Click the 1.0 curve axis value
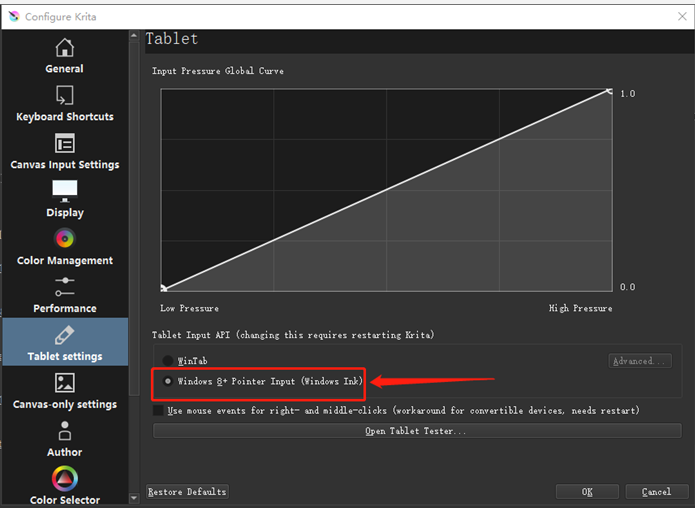 tap(627, 94)
